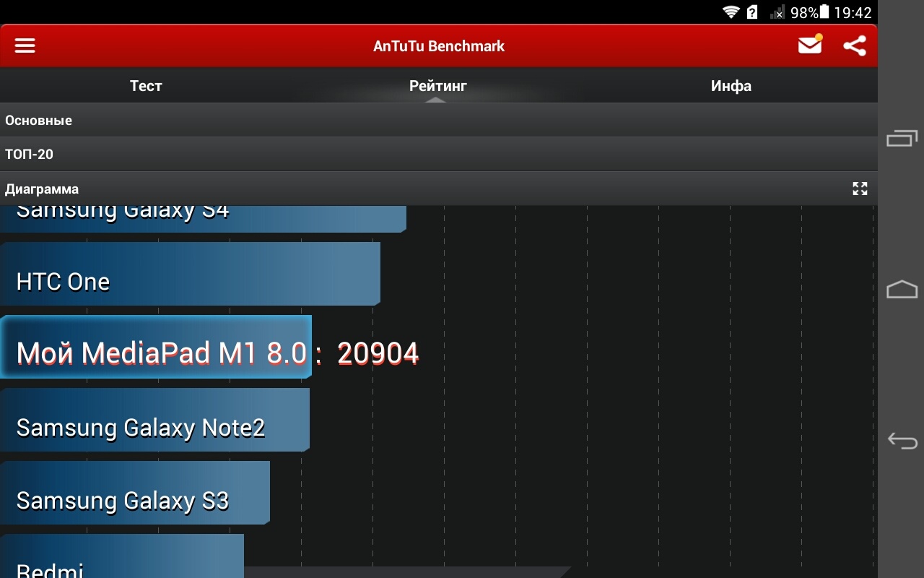This screenshot has width=924, height=578.
Task: Switch to the Тест tab
Action: tap(146, 86)
